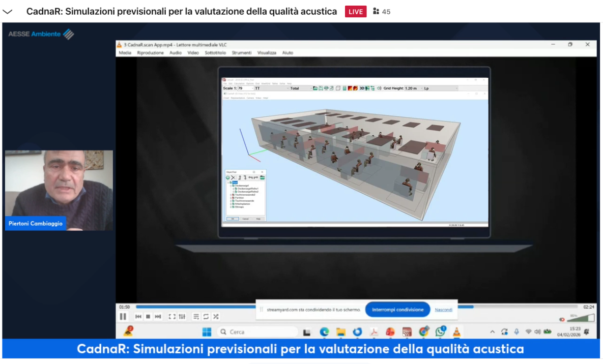Click the CadnaR loudspeaker auralization icon
The image size is (603, 364).
click(379, 88)
